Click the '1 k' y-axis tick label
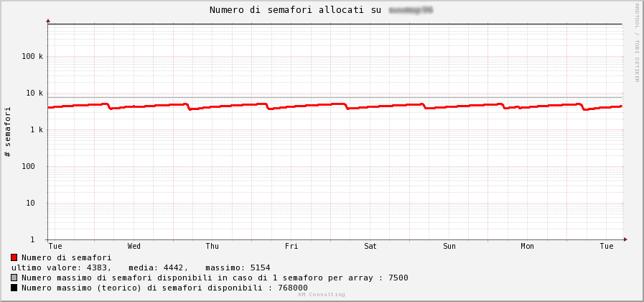Image resolution: width=644 pixels, height=302 pixels. [37, 129]
